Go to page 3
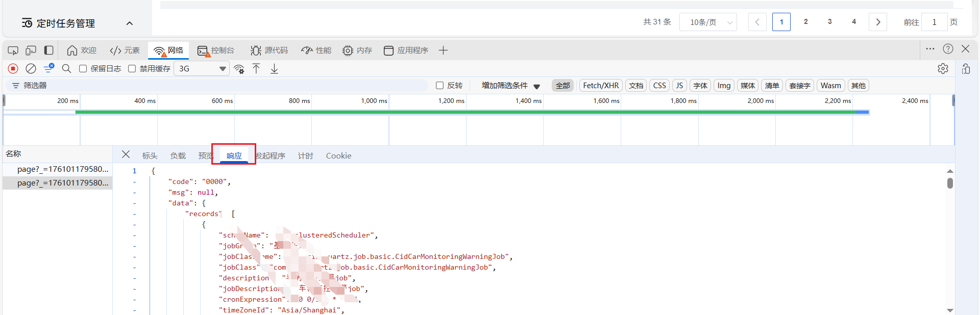 (830, 22)
